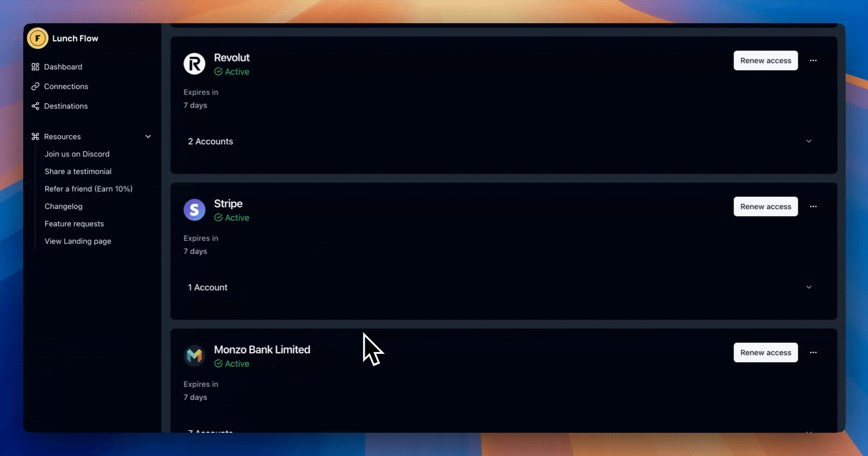Image resolution: width=868 pixels, height=456 pixels.
Task: Click the Destinations share icon
Action: (x=35, y=106)
